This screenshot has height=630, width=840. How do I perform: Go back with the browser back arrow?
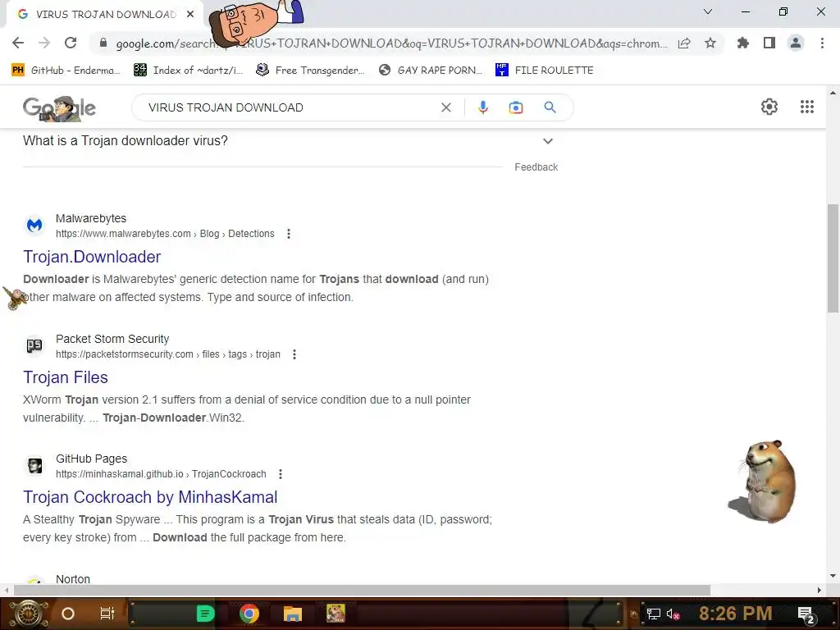pyautogui.click(x=18, y=43)
